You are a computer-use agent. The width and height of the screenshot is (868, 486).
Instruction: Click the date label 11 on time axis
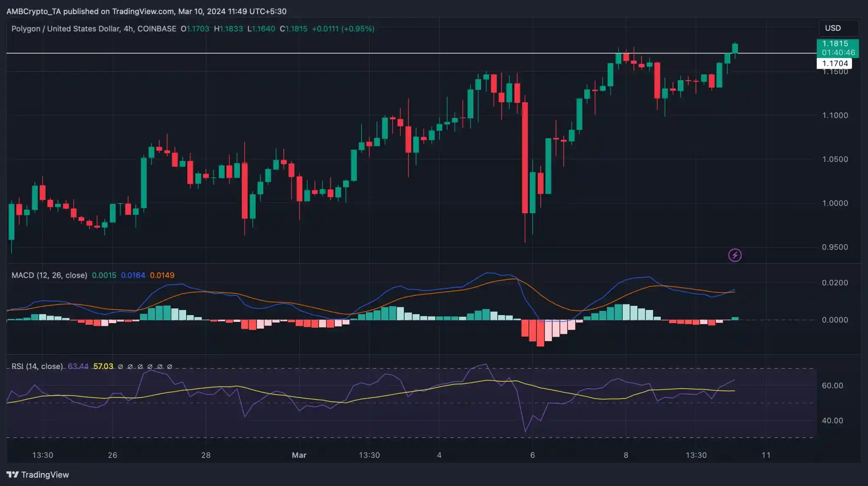coord(765,455)
